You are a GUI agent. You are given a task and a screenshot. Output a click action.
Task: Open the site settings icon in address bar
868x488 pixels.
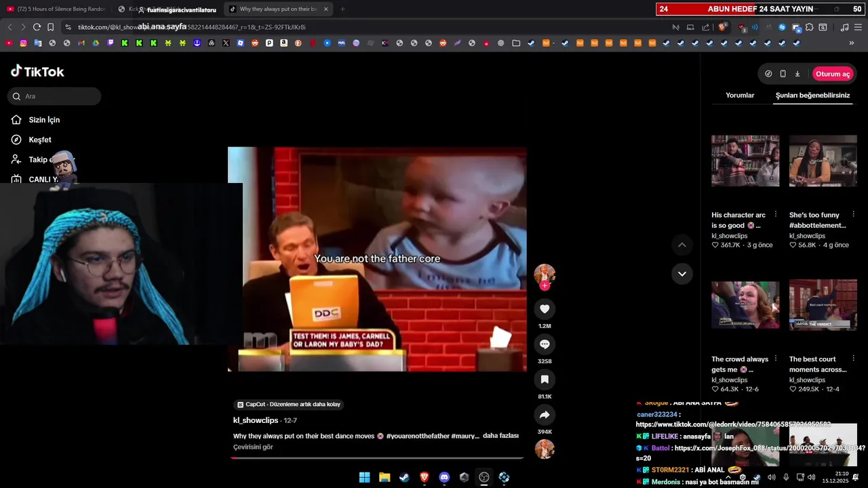[68, 27]
